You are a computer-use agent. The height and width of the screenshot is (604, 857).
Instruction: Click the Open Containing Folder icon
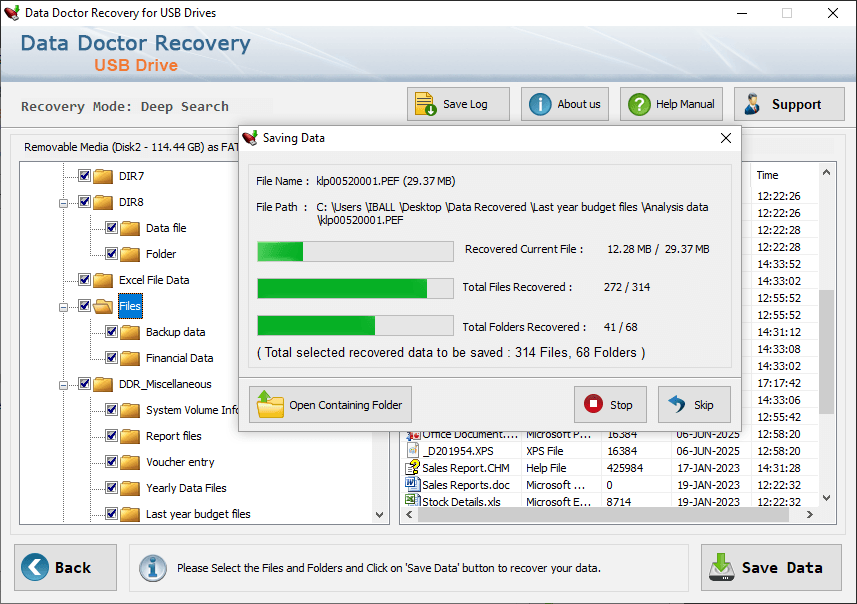point(270,404)
